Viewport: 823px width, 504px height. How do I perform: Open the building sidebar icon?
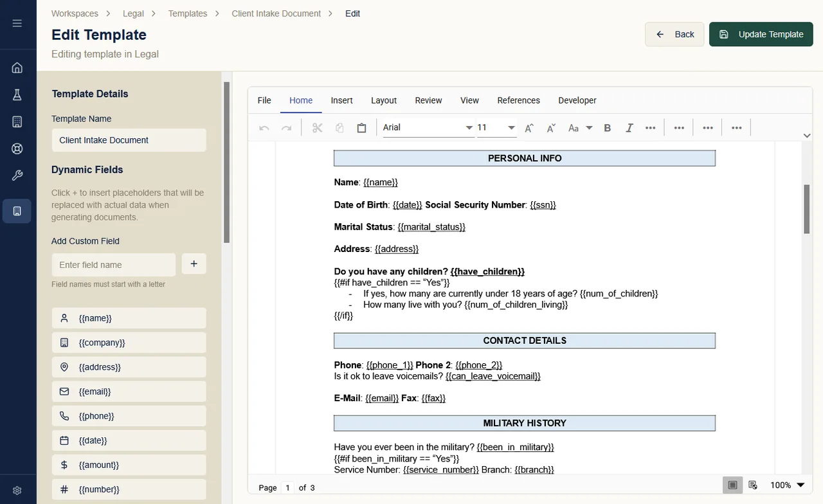pos(17,122)
